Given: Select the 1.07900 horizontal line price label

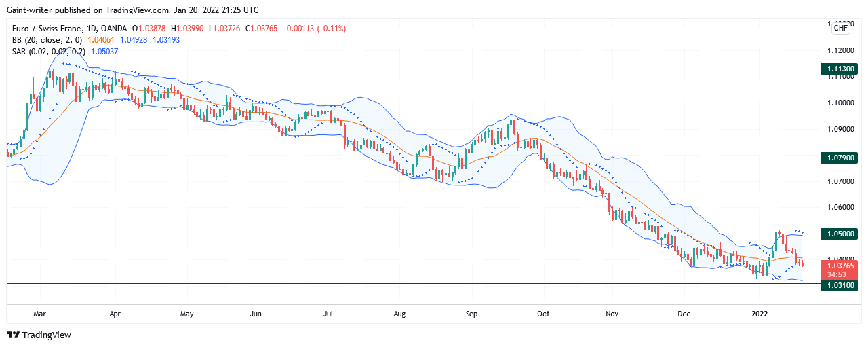Looking at the screenshot, I should pos(841,158).
